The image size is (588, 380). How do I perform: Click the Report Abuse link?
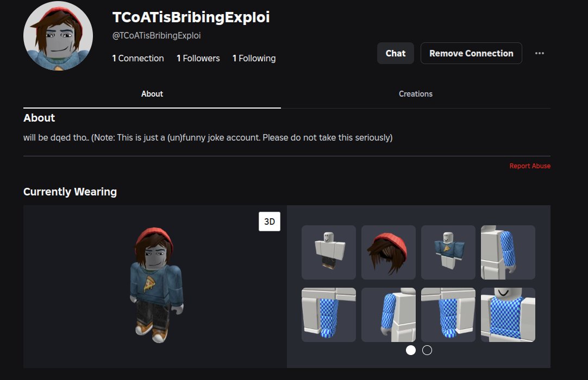(529, 166)
